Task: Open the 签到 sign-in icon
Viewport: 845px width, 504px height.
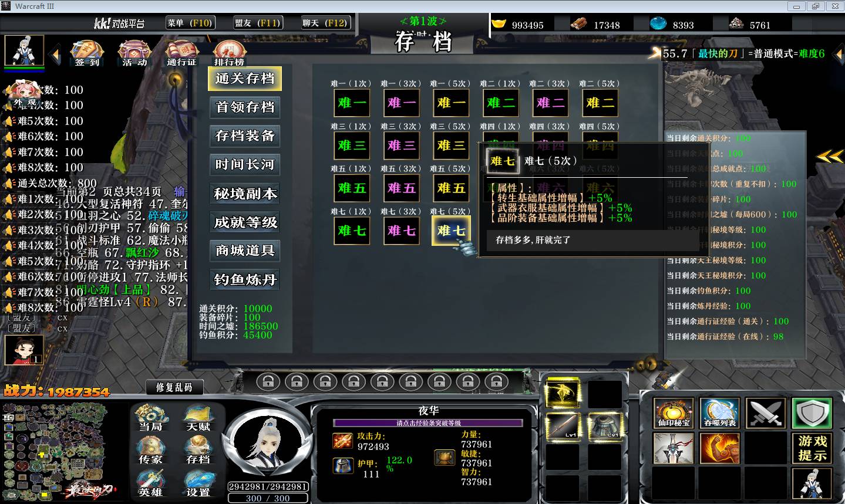Action: pyautogui.click(x=87, y=53)
